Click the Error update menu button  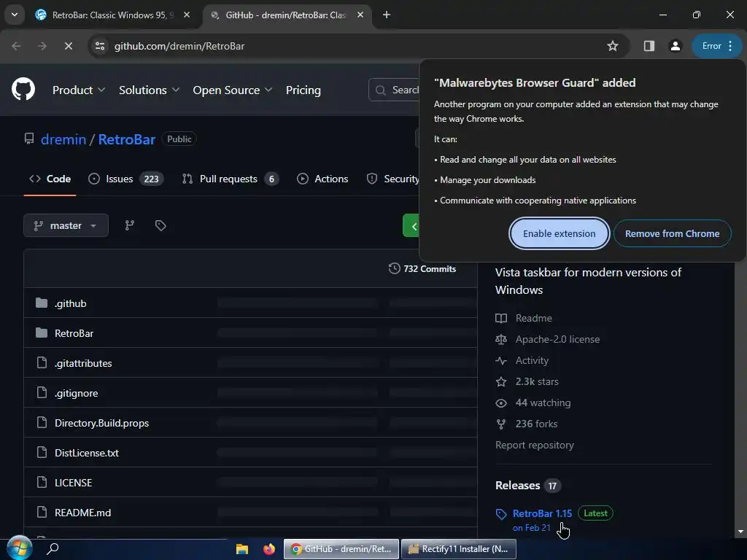pos(717,46)
